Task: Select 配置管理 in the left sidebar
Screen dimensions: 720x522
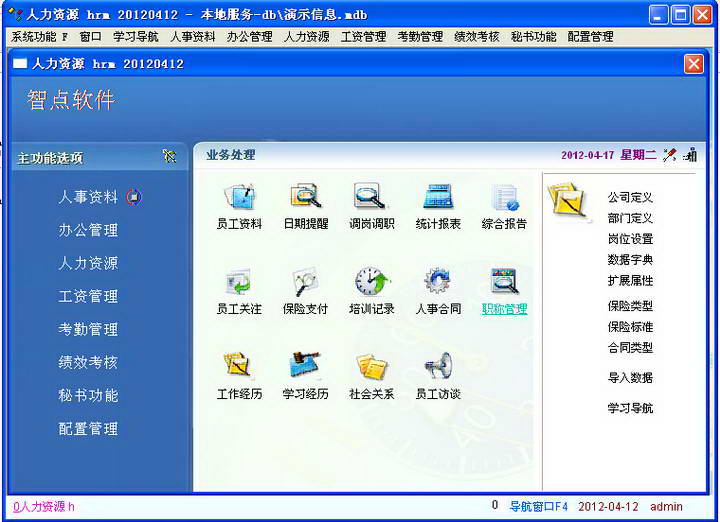Action: pos(88,428)
